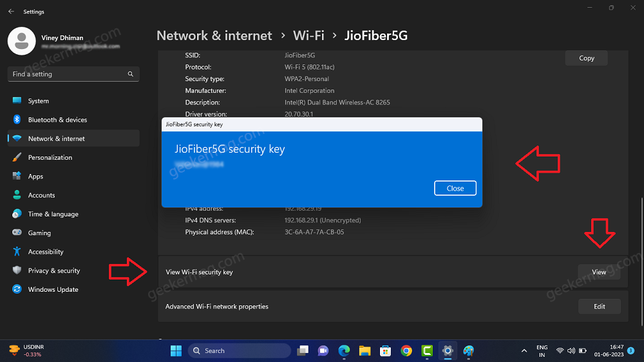
Task: Select Intel(R) Dual Band Wireless-AC 8265 text
Action: click(337, 102)
